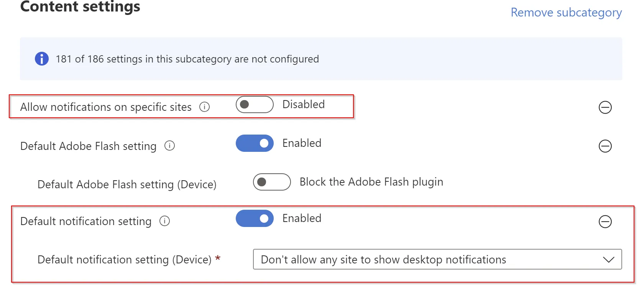Disable the Default Adobe Flash setting toggle
The width and height of the screenshot is (644, 296).
tap(255, 143)
